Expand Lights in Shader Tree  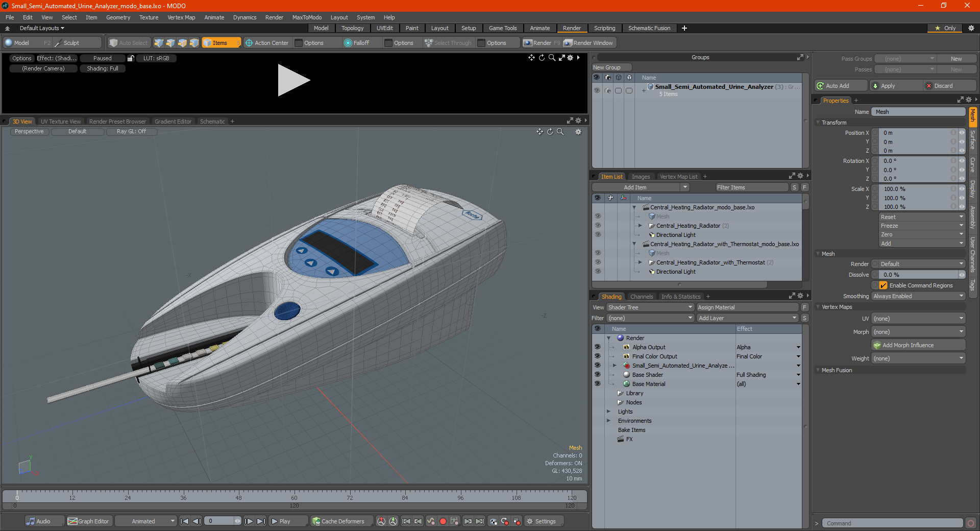pyautogui.click(x=608, y=412)
